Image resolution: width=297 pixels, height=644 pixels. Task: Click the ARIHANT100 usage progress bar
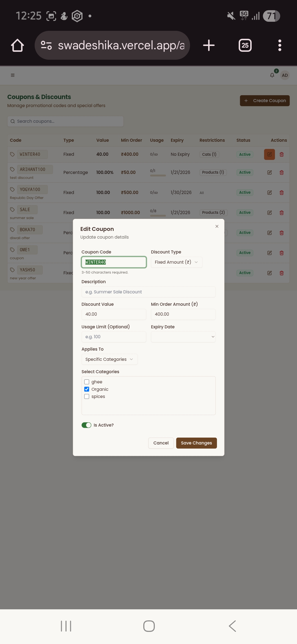[x=158, y=176]
